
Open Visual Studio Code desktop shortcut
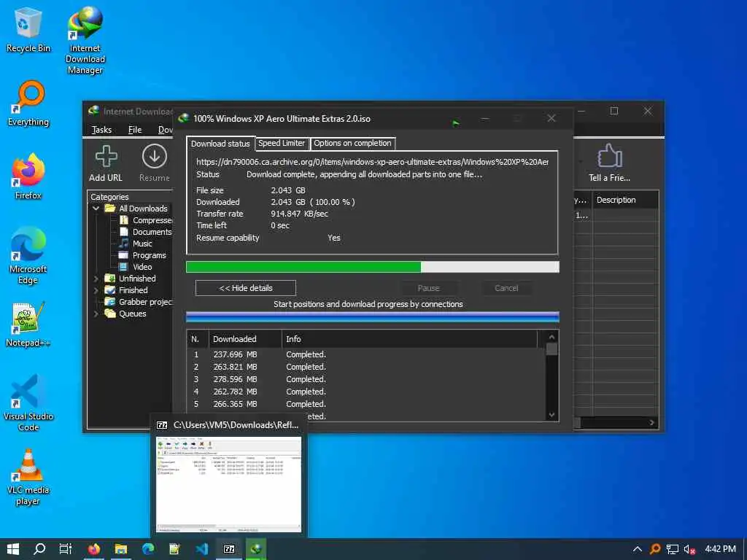point(28,402)
